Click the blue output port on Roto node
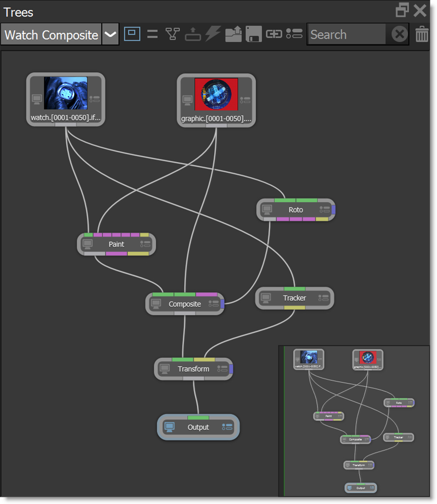437x504 pixels. (x=334, y=210)
